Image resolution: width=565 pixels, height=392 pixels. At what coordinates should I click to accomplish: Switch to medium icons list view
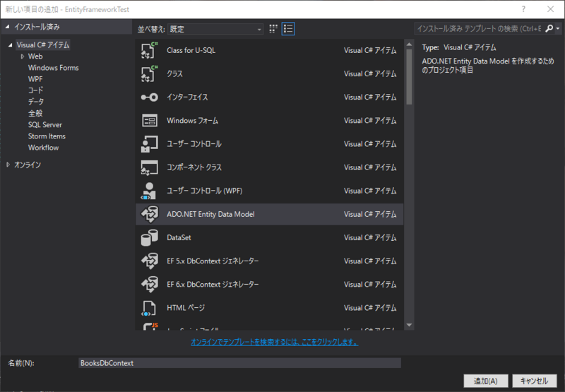pyautogui.click(x=288, y=29)
